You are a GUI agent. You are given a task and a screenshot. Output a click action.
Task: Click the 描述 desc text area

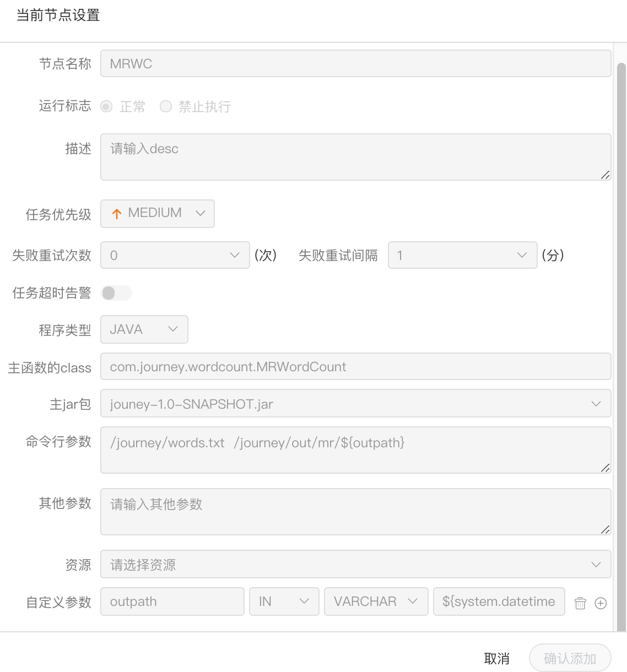click(356, 157)
